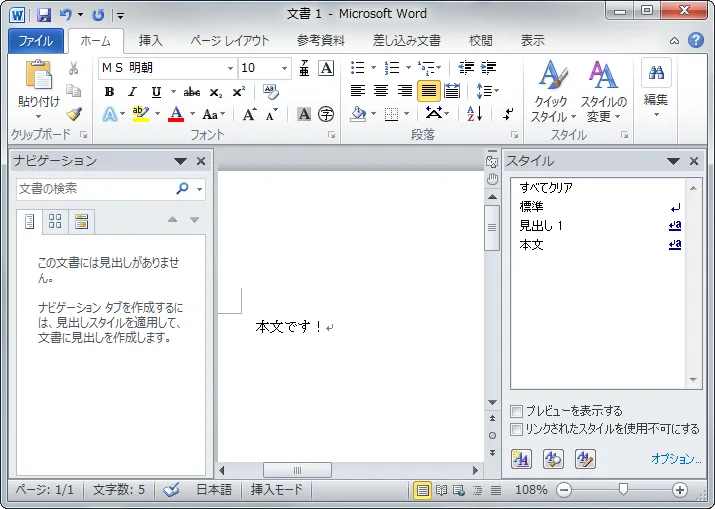This screenshot has width=715, height=509.
Task: Click the Save icon in quick access toolbar
Action: tap(44, 15)
